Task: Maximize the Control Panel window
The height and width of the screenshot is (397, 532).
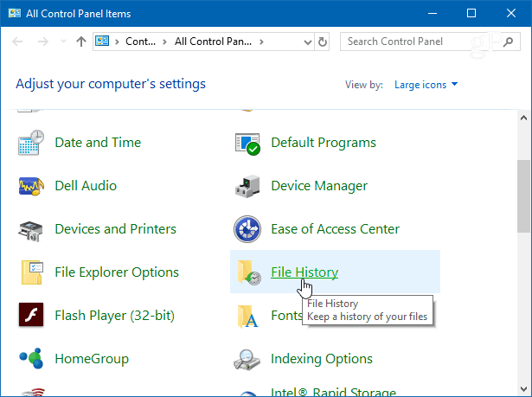Action: pyautogui.click(x=471, y=13)
